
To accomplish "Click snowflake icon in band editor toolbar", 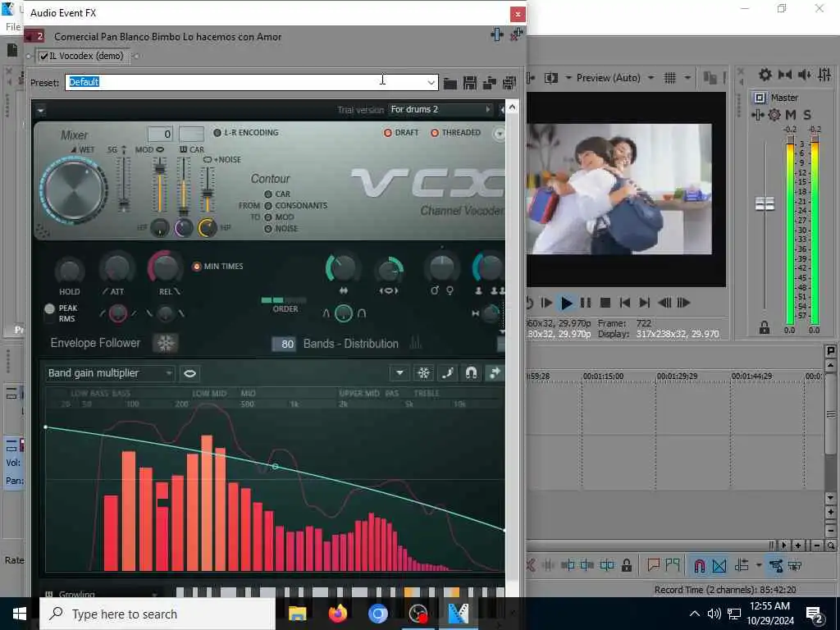I will click(424, 373).
